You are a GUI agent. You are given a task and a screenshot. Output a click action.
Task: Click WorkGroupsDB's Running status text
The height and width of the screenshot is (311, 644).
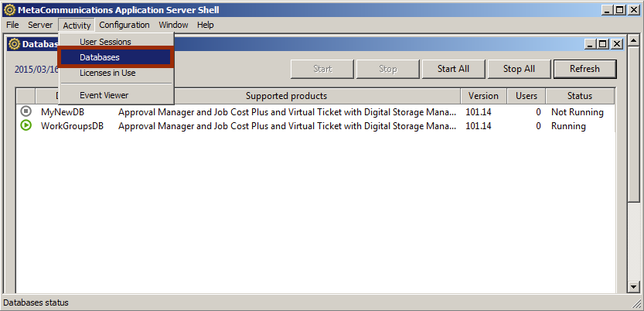coord(568,126)
